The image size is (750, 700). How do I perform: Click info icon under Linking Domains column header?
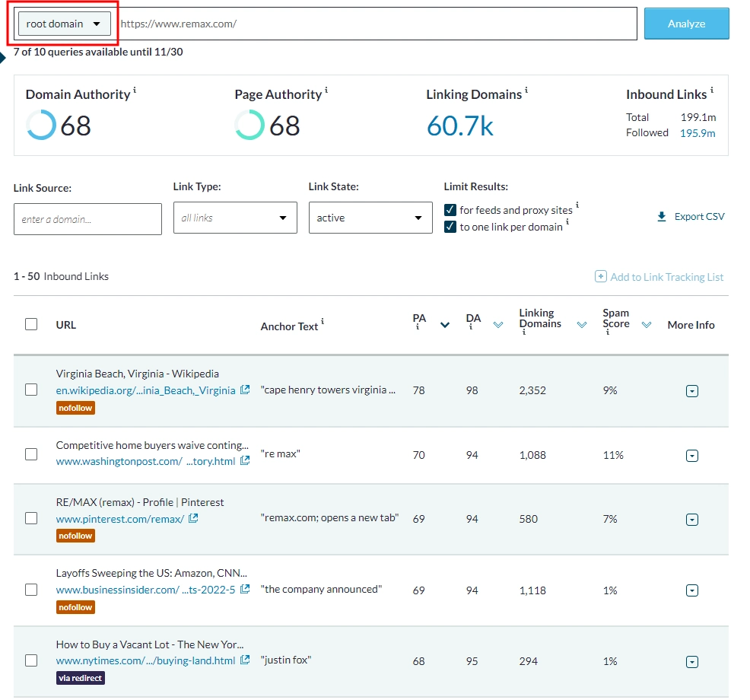[x=524, y=332]
